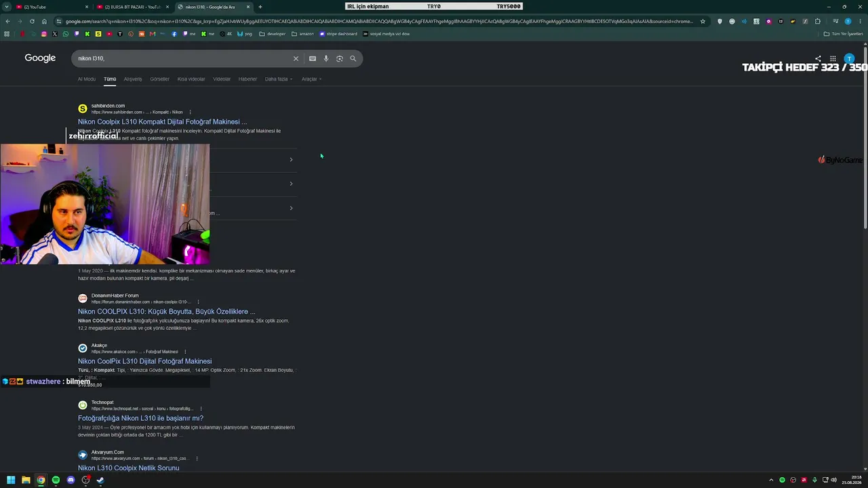Viewport: 868px width, 488px height.
Task: Open a new browser tab
Action: (260, 7)
